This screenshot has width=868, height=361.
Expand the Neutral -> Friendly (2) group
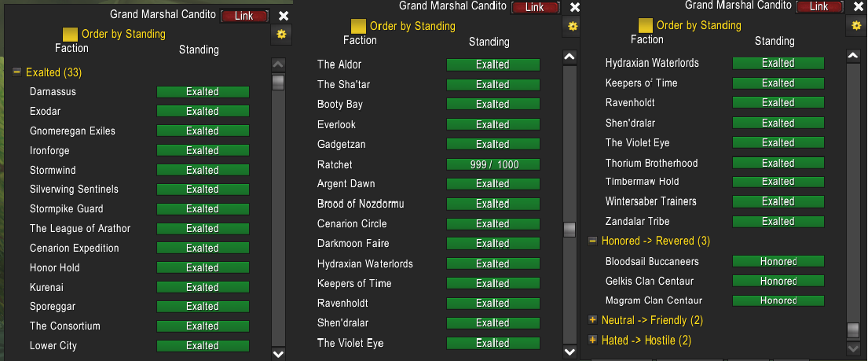point(592,320)
